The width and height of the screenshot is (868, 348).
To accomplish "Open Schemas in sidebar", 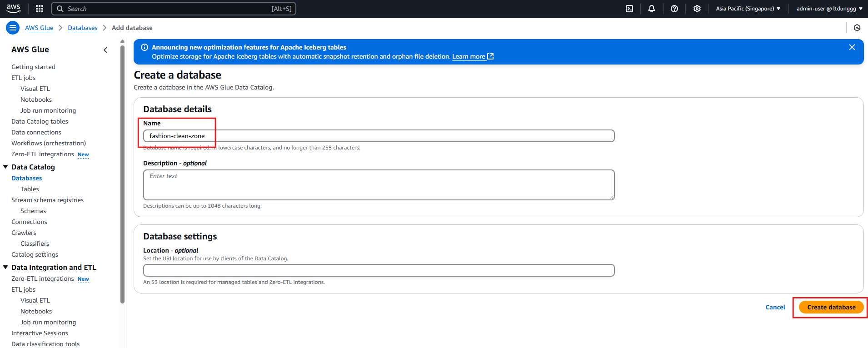I will pos(33,211).
